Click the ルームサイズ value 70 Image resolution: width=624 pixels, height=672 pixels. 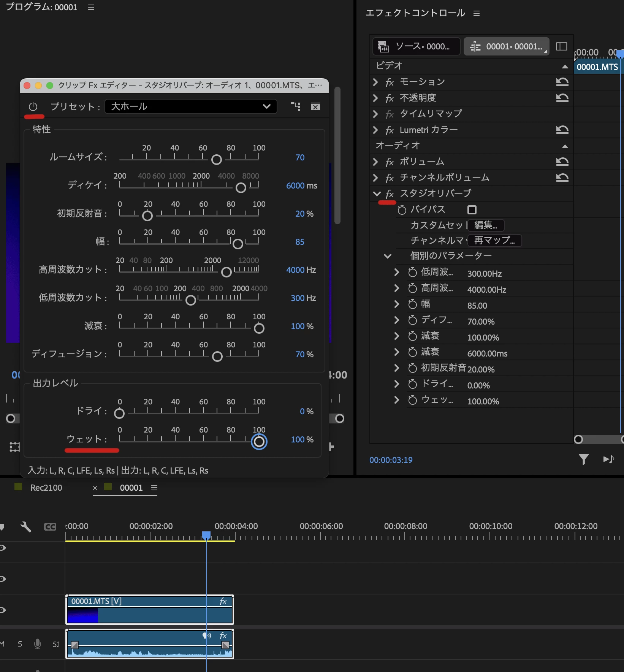pyautogui.click(x=300, y=157)
